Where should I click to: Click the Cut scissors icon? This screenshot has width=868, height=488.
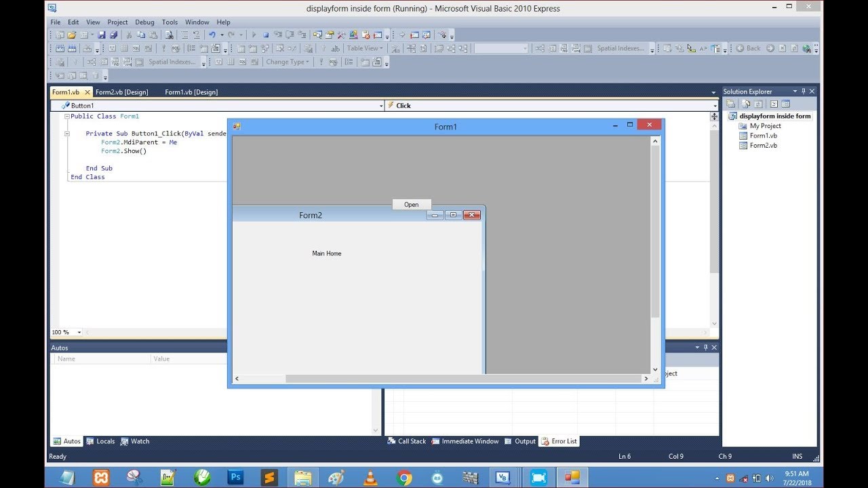point(129,35)
